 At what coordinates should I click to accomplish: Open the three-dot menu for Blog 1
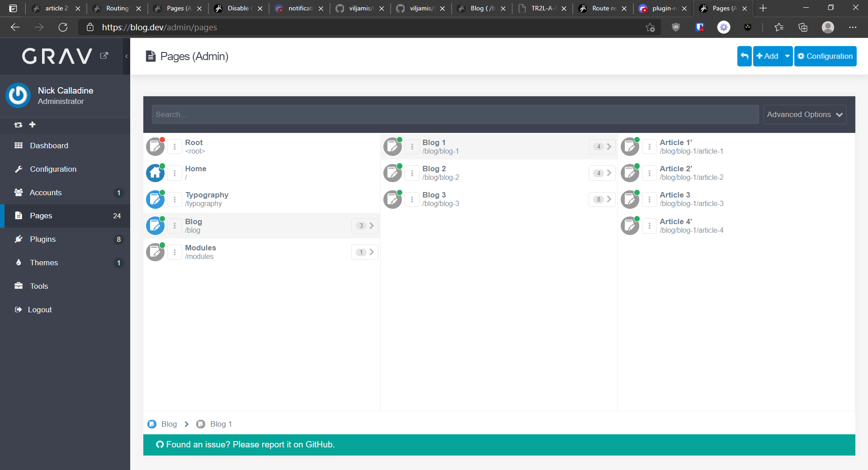point(412,146)
